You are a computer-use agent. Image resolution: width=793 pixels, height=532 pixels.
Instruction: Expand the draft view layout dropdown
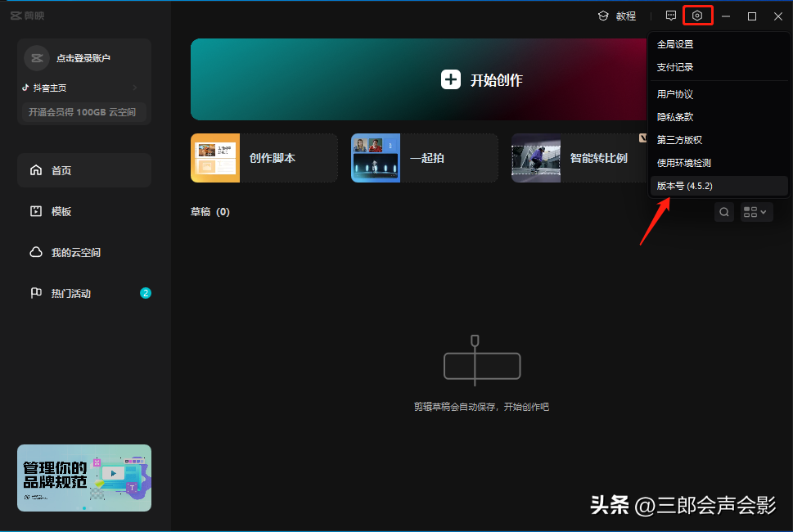pyautogui.click(x=755, y=212)
